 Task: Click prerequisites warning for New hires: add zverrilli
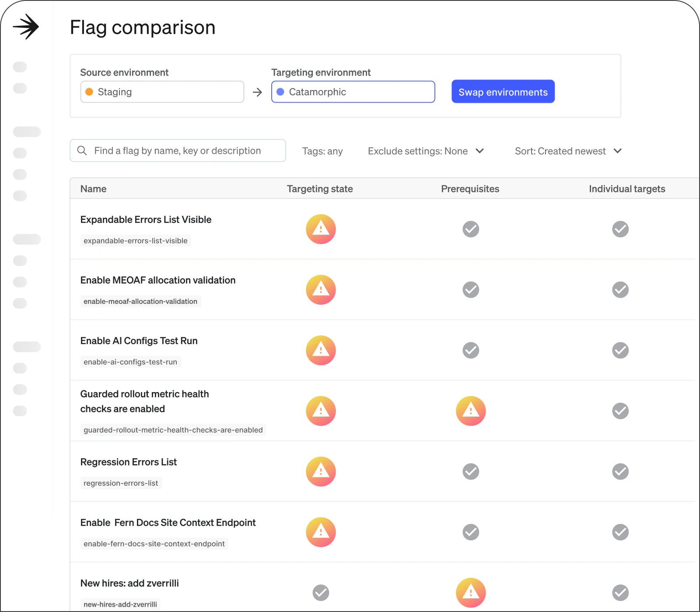[x=471, y=593]
